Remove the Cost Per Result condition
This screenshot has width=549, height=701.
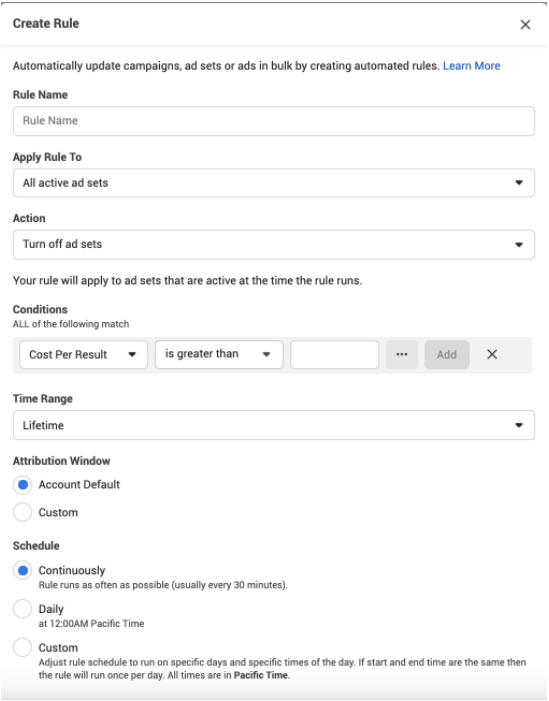click(x=492, y=355)
